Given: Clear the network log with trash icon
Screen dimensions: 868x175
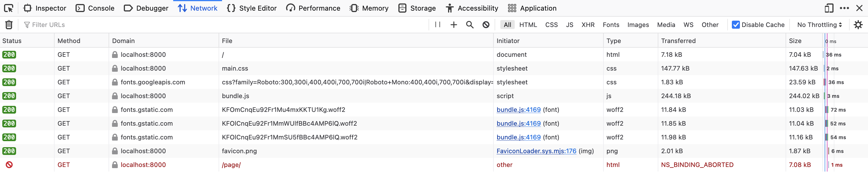Looking at the screenshot, I should [9, 25].
